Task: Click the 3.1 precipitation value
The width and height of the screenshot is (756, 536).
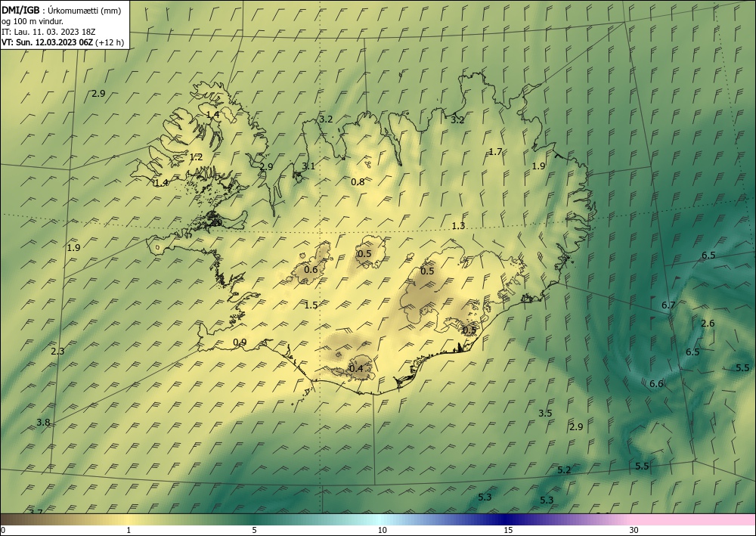Action: [308, 166]
